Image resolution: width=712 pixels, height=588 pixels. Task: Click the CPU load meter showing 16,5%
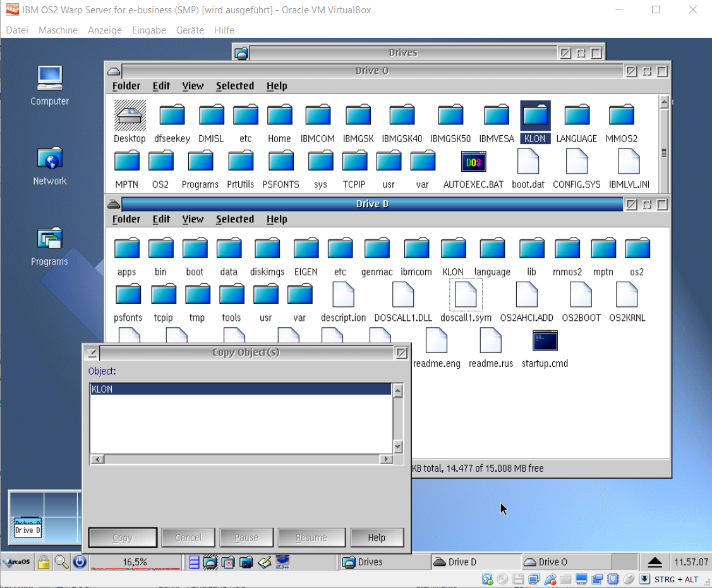[135, 562]
